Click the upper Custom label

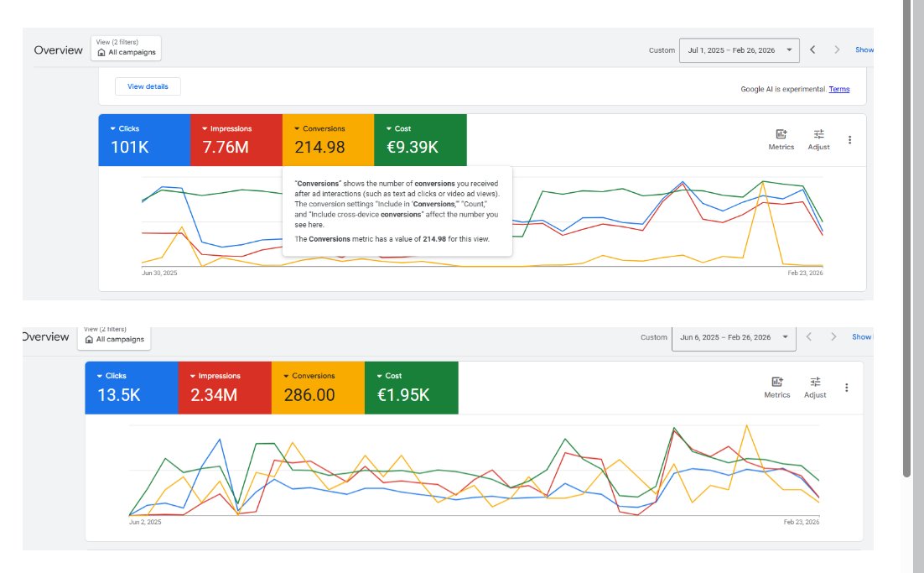tap(662, 50)
